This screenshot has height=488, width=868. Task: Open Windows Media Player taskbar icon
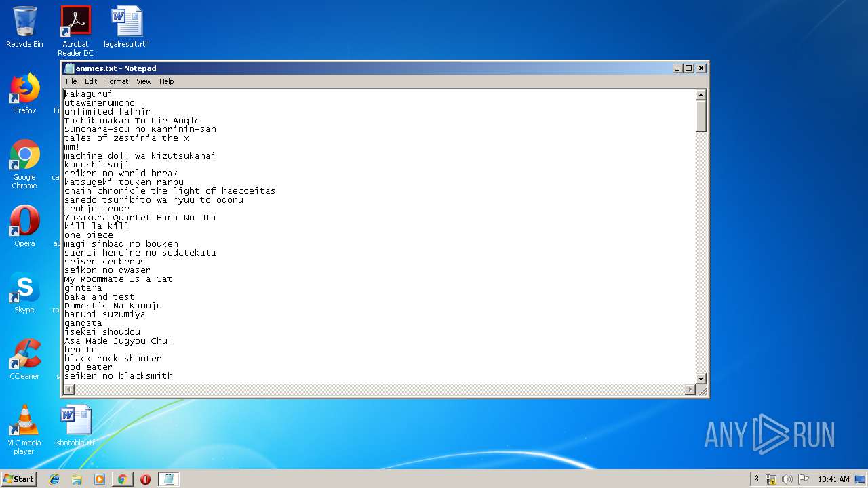[x=100, y=479]
